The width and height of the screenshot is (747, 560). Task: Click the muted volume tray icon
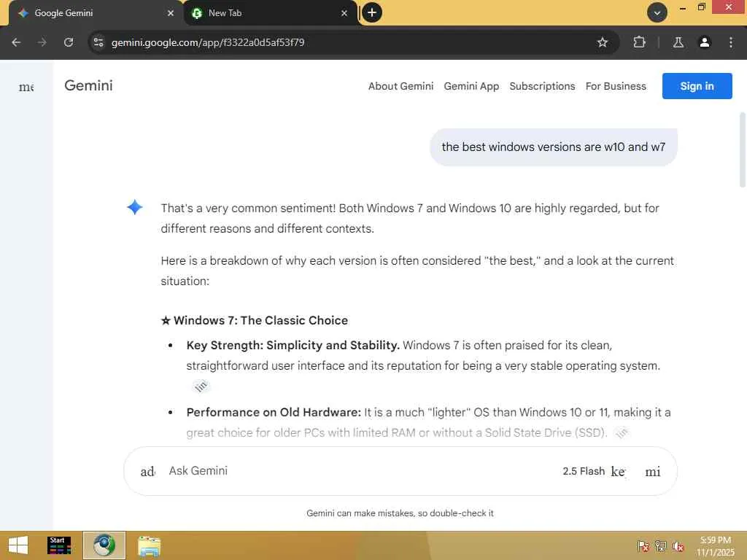pyautogui.click(x=678, y=545)
